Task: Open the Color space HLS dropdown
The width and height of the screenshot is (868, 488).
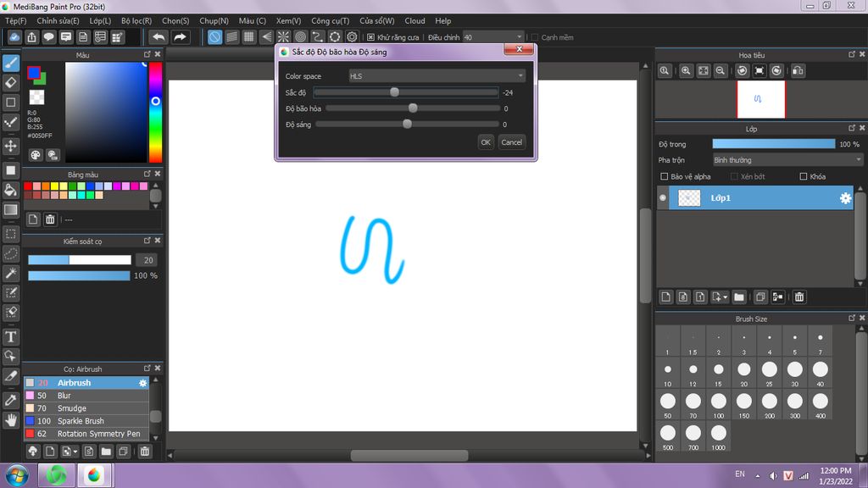Action: pyautogui.click(x=437, y=75)
